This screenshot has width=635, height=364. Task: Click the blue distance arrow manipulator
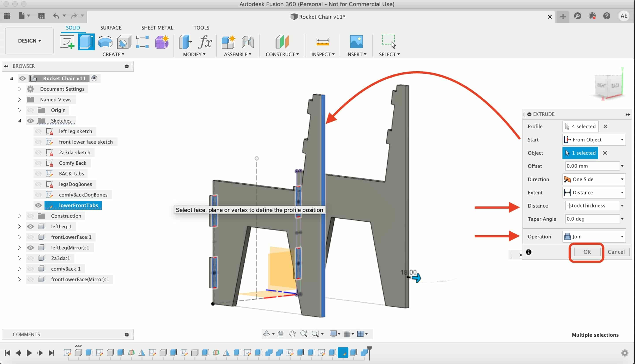click(416, 278)
